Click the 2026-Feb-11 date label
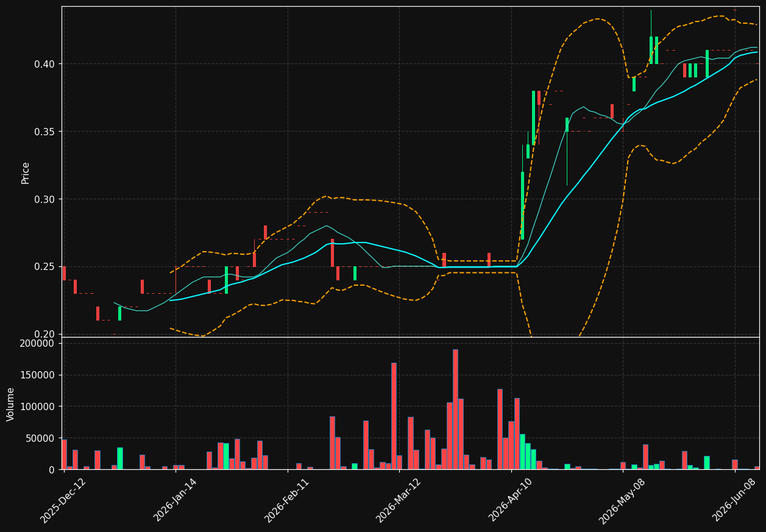Viewport: 766px width, 532px height. (x=287, y=500)
